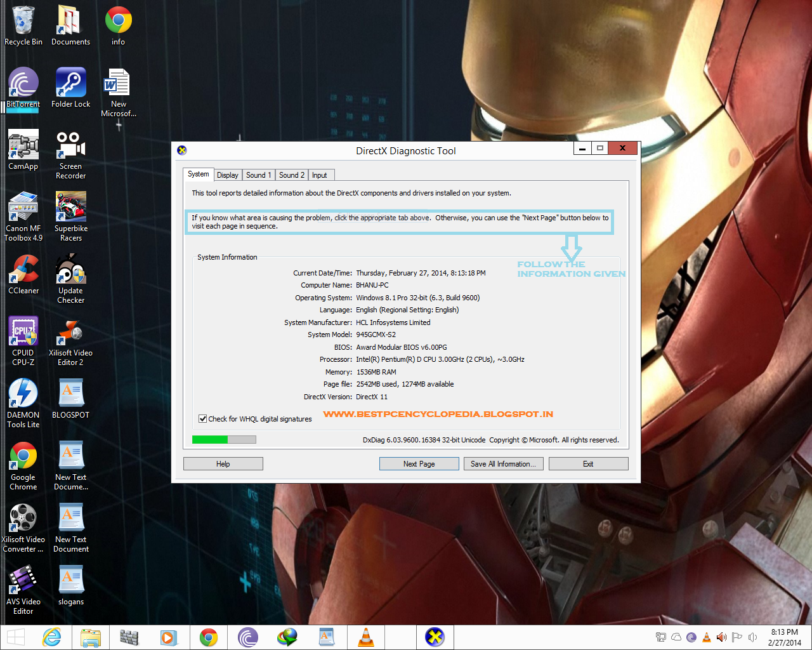This screenshot has width=812, height=650.
Task: Select the System tab
Action: (198, 174)
